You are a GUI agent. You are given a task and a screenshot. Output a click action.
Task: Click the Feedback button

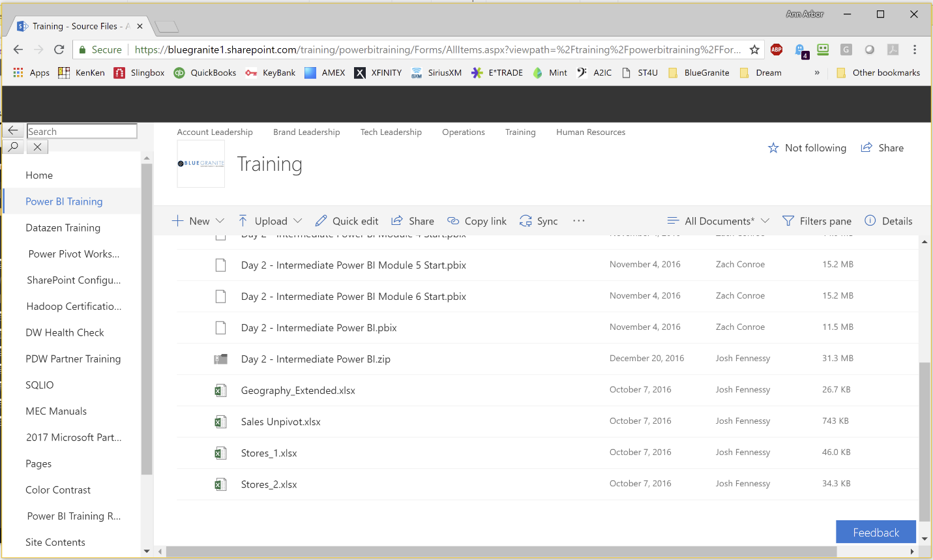pos(876,532)
